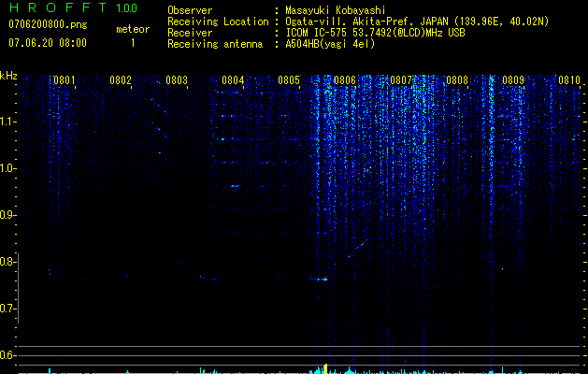Screen dimensions: 588x374
Task: Click the 0.8 kHz axis label
Action: click(7, 262)
